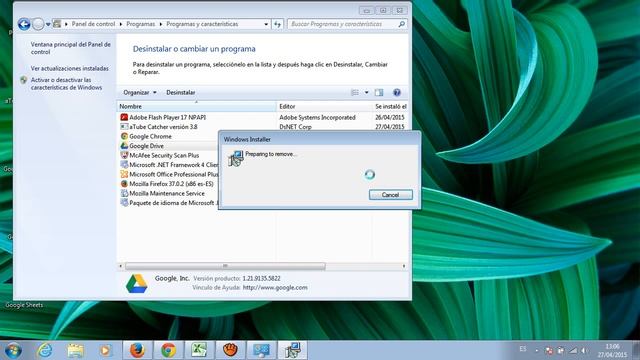The width and height of the screenshot is (640, 360).
Task: Open the Organizar menu
Action: (140, 93)
